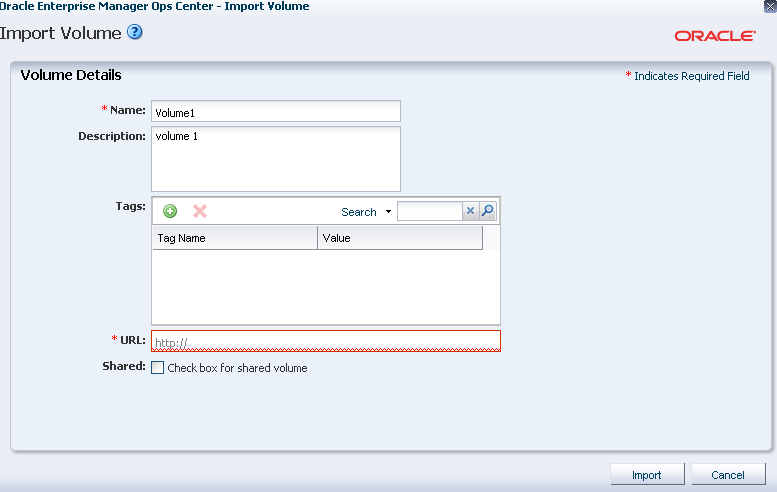Add a new tag with green plus icon

[x=170, y=211]
